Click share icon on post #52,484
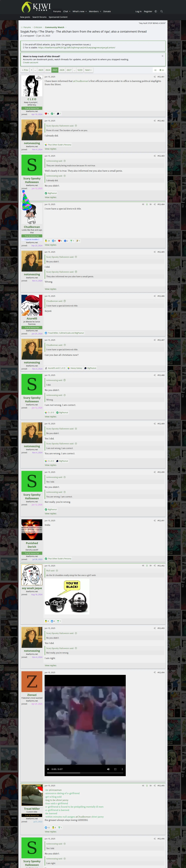 155,204
